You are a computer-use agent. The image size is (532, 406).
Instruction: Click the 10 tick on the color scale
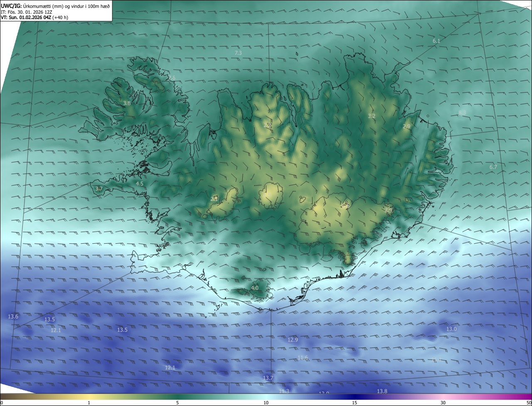pyautogui.click(x=266, y=403)
